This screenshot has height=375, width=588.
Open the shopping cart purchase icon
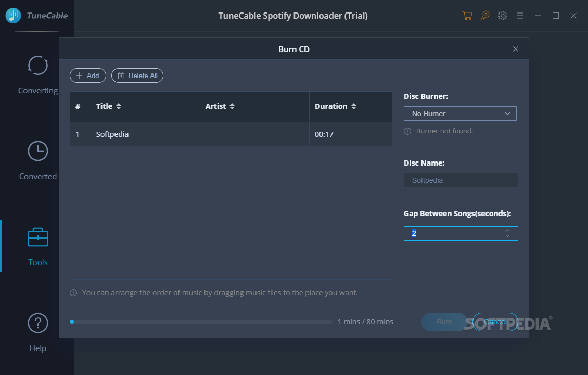pyautogui.click(x=467, y=16)
